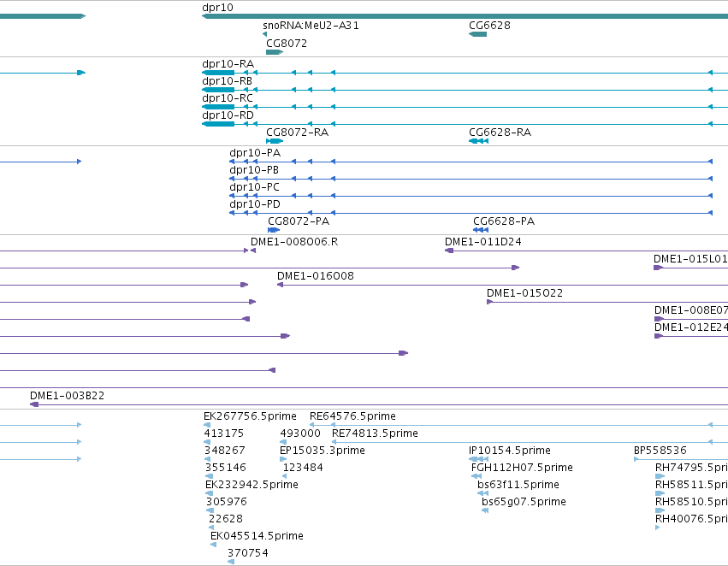The height and width of the screenshot is (566, 728).
Task: Click the CG6628-PA CDS glyph
Action: (x=481, y=230)
